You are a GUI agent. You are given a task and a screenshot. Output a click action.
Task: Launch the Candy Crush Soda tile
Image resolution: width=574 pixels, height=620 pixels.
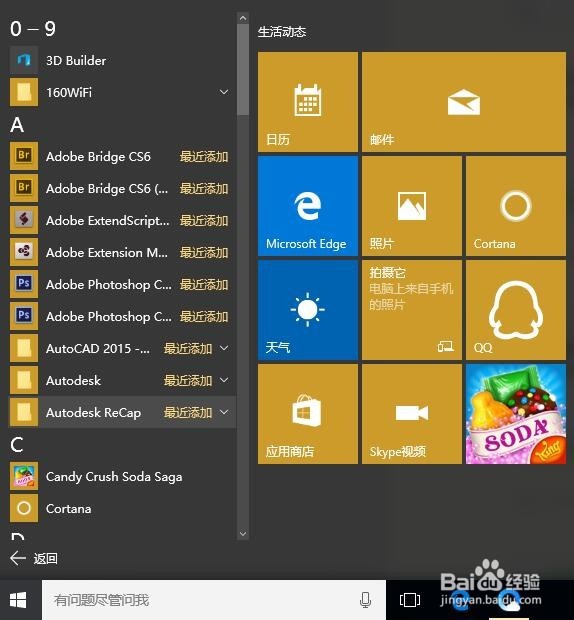(x=516, y=414)
